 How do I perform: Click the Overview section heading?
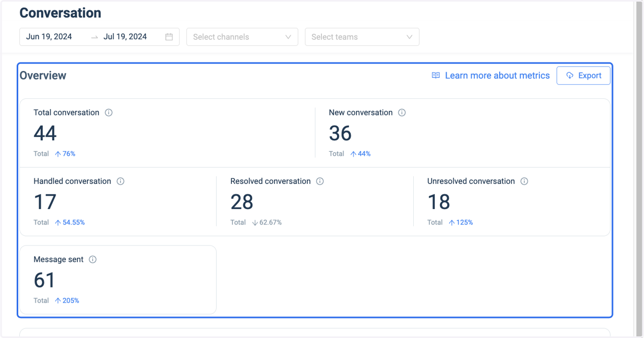43,76
